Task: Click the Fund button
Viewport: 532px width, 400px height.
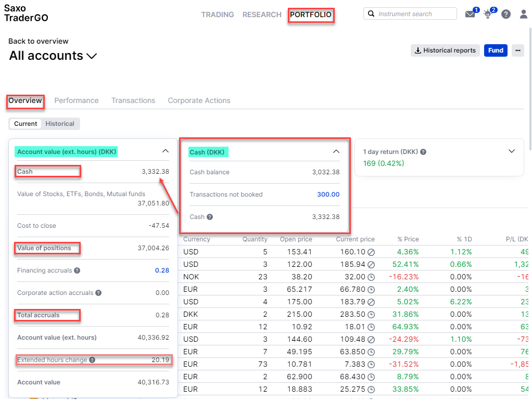Action: (x=496, y=50)
